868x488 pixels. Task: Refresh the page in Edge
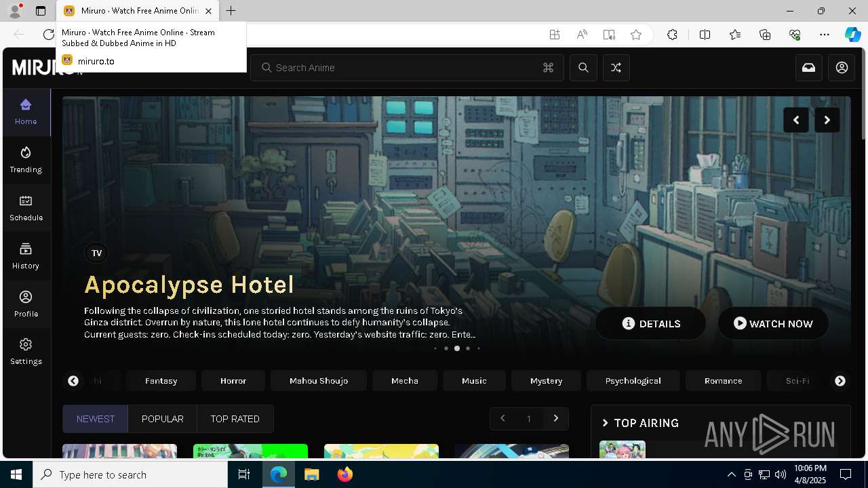tap(48, 35)
